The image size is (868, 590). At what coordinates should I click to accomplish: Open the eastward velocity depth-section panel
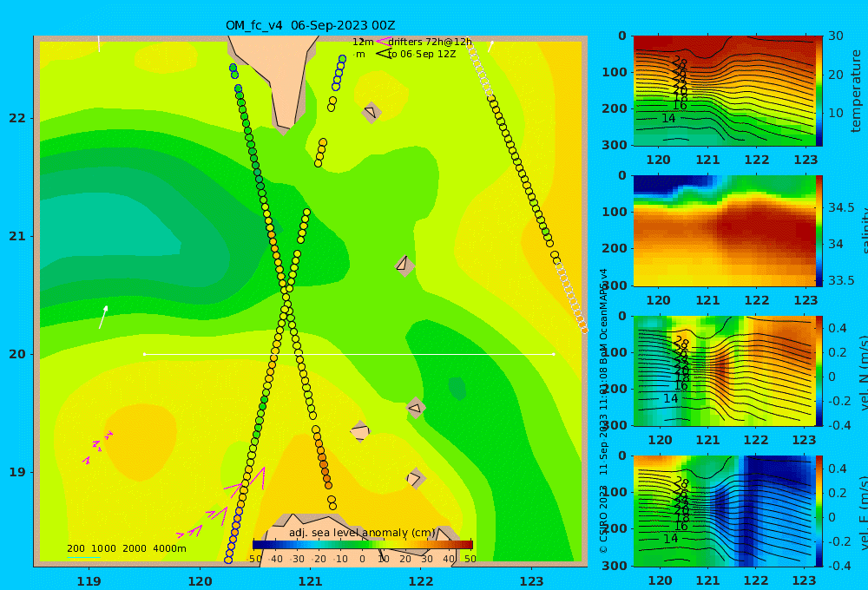(x=725, y=511)
